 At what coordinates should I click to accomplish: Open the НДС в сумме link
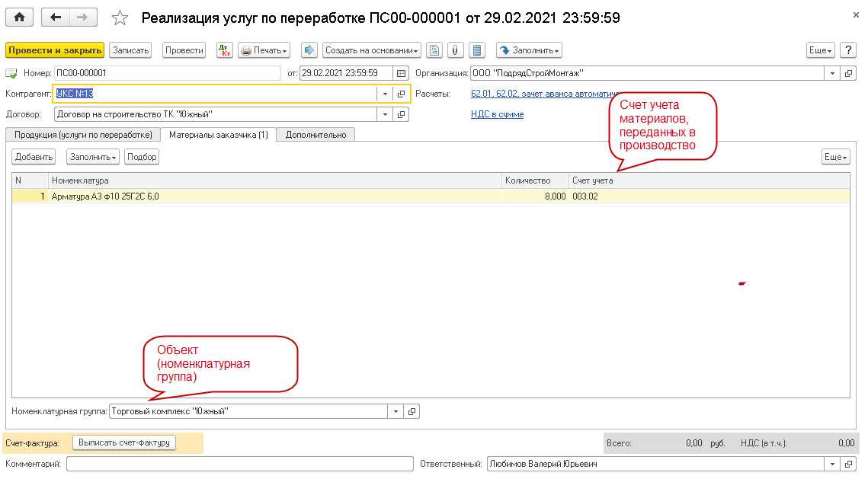[497, 114]
